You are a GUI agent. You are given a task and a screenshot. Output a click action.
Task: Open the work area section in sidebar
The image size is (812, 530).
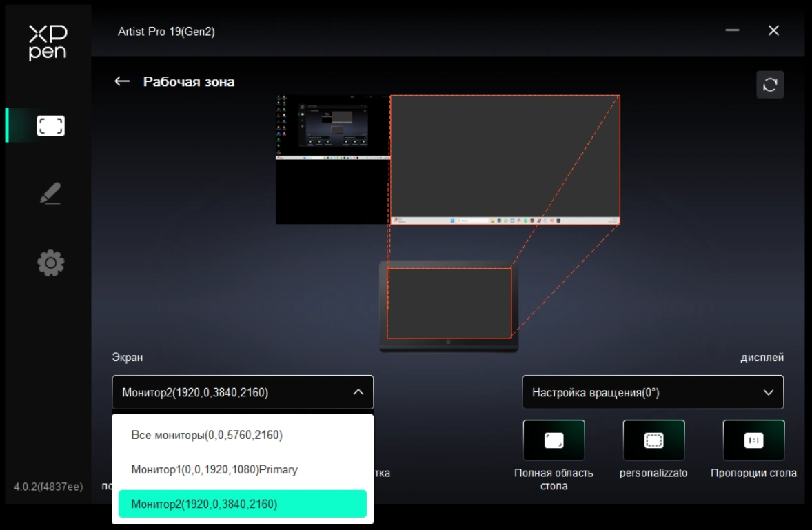click(50, 125)
